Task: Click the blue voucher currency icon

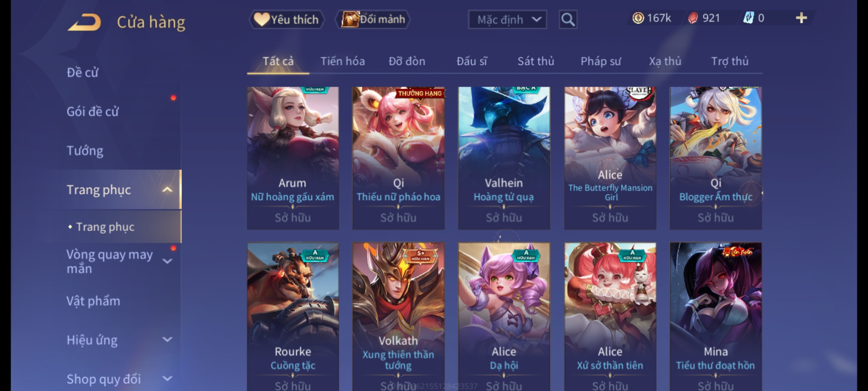Action: (x=748, y=18)
